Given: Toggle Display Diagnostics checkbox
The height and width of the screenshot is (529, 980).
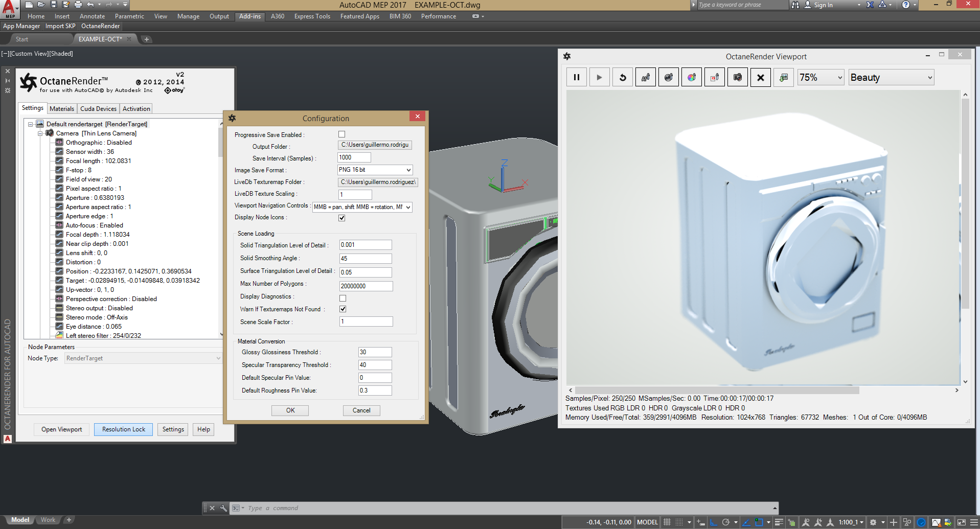Looking at the screenshot, I should click(x=343, y=298).
